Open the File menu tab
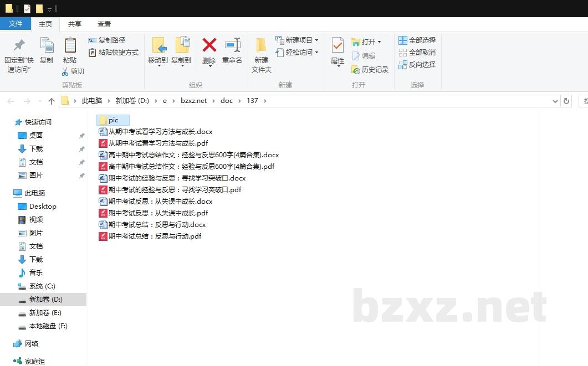This screenshot has width=588, height=366. coord(16,24)
